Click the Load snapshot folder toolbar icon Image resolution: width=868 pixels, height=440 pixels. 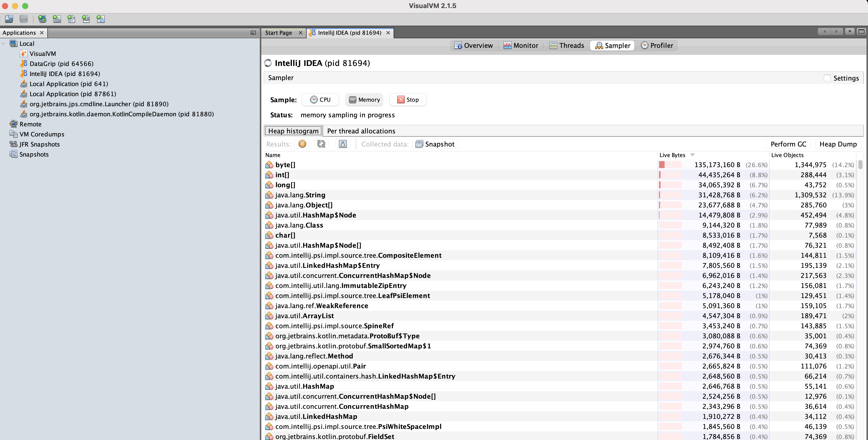pyautogui.click(x=9, y=19)
